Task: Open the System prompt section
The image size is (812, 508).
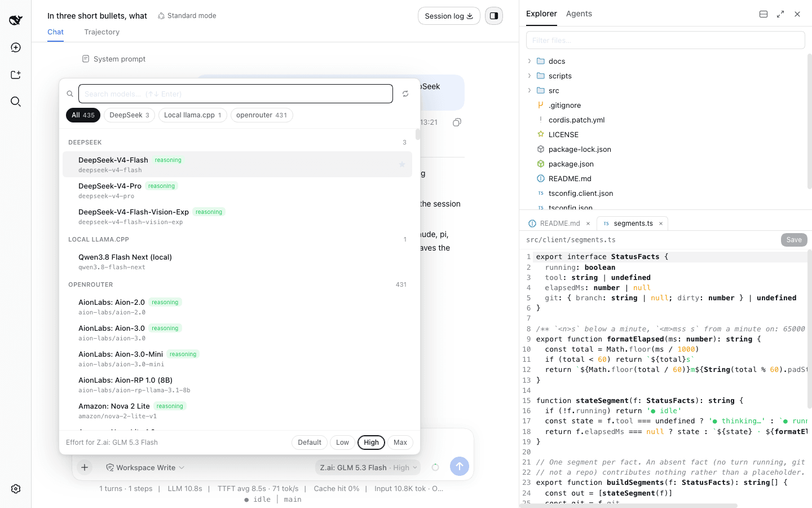Action: tap(114, 59)
